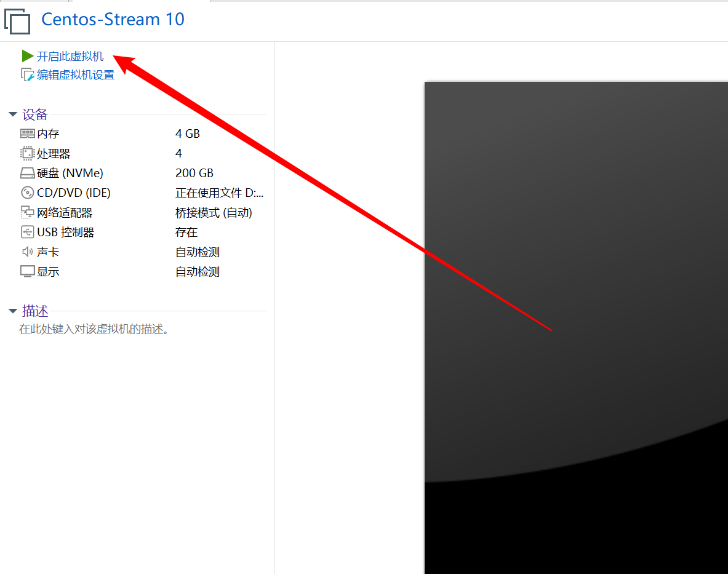Click the 存在 USB controller value
The image size is (728, 574).
(x=186, y=232)
